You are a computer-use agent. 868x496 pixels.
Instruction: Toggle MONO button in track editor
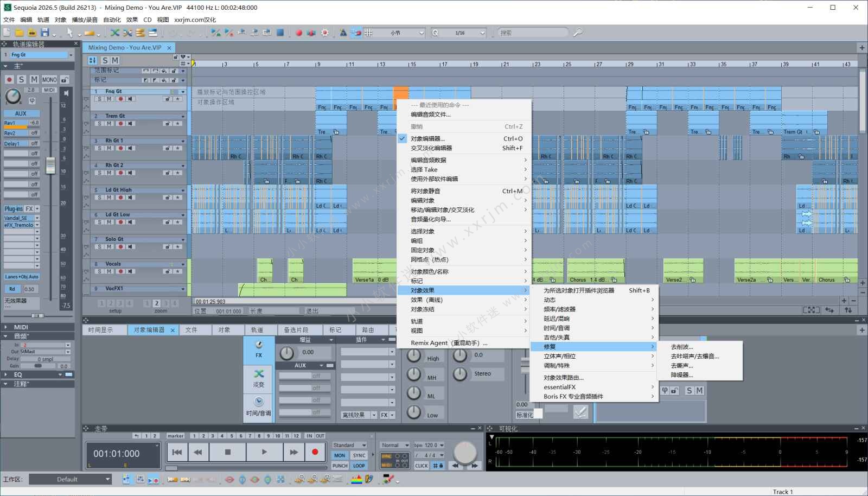click(x=49, y=80)
